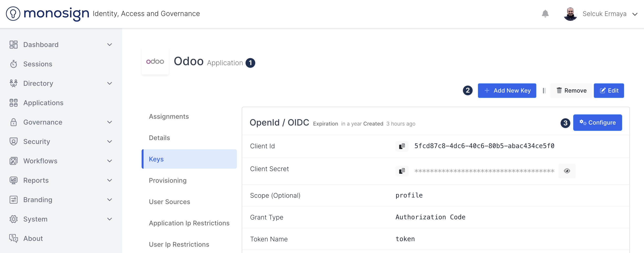Screen dimensions: 644x253
Task: Open the Selcuk Ermaya user dropdown
Action: pyautogui.click(x=635, y=14)
